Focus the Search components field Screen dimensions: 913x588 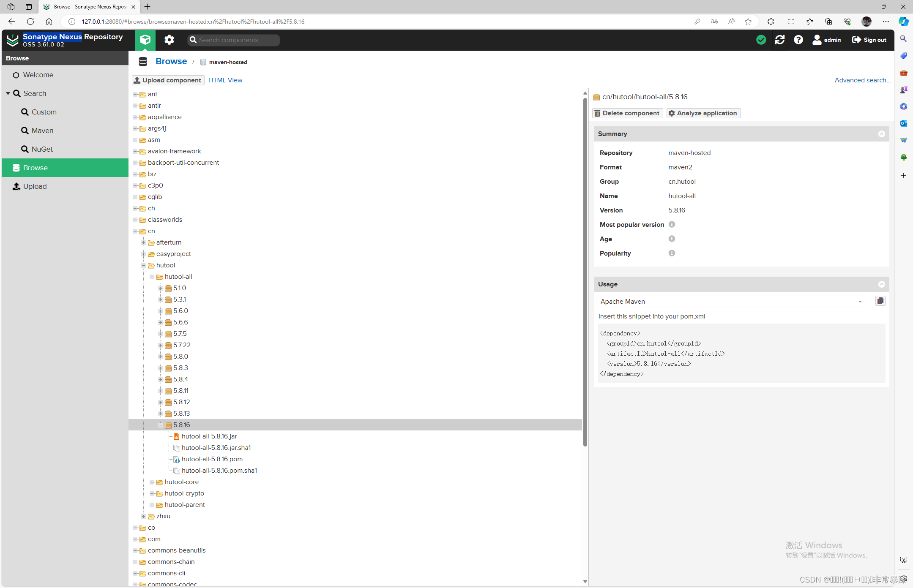click(x=234, y=40)
